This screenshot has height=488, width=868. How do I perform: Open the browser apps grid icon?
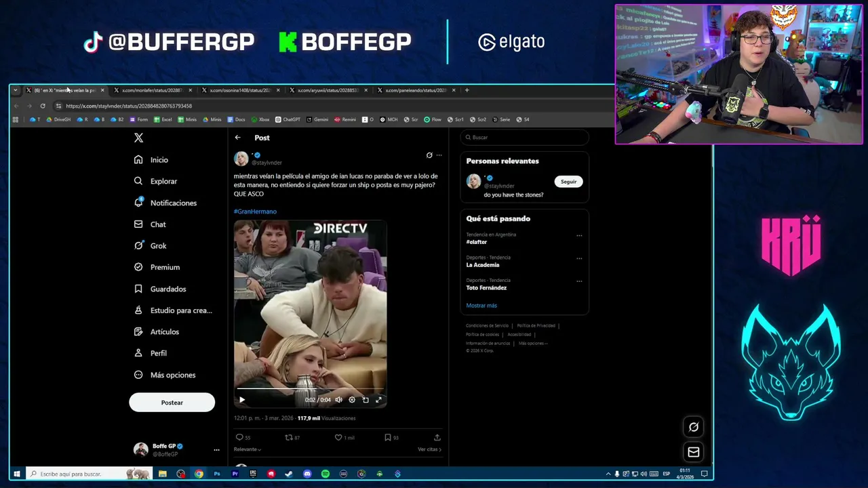click(x=16, y=119)
